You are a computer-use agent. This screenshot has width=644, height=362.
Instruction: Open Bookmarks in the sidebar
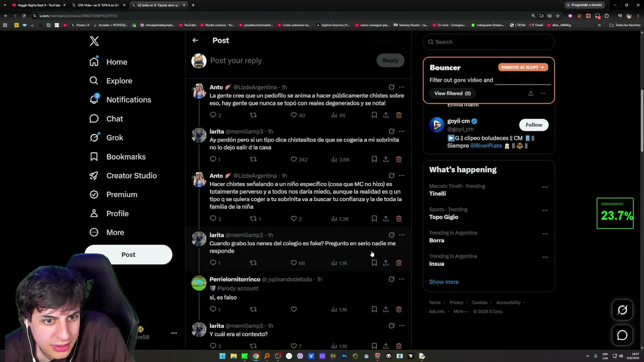point(117,157)
